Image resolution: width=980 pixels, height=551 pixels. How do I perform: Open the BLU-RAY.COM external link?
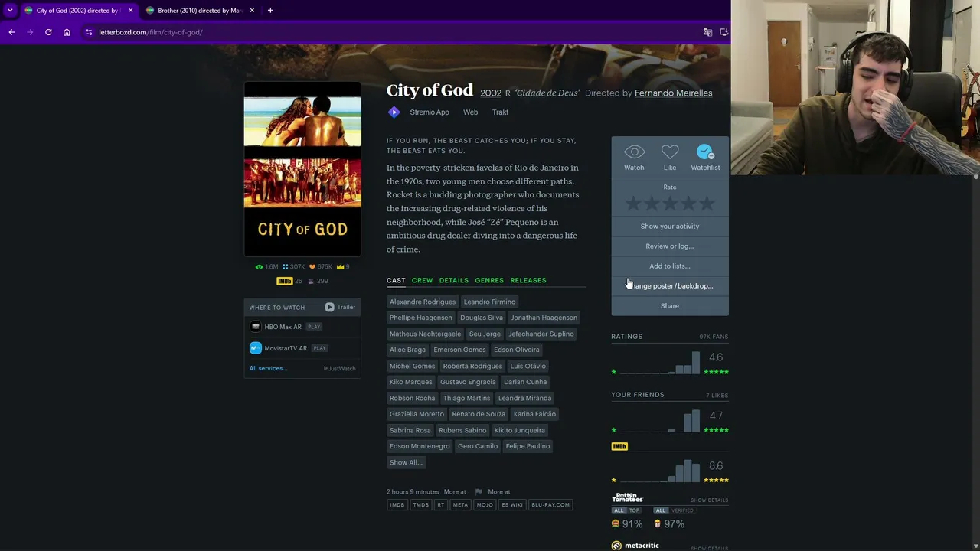click(x=550, y=505)
